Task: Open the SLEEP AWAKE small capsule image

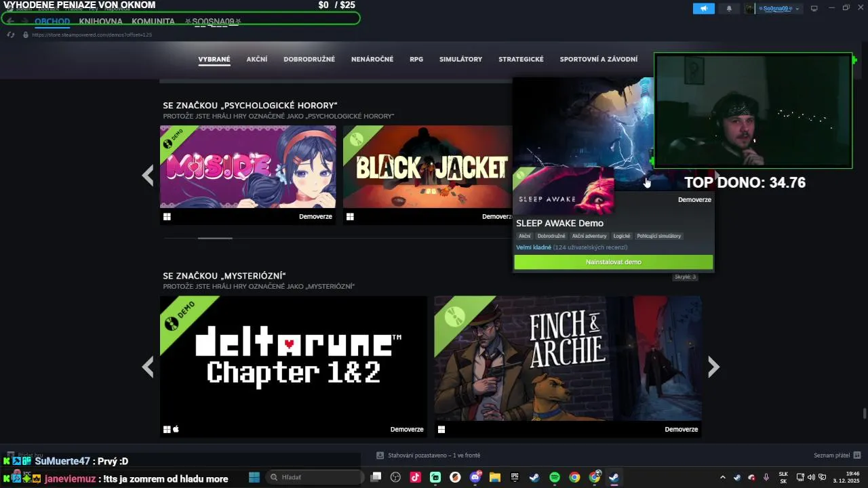Action: click(564, 190)
